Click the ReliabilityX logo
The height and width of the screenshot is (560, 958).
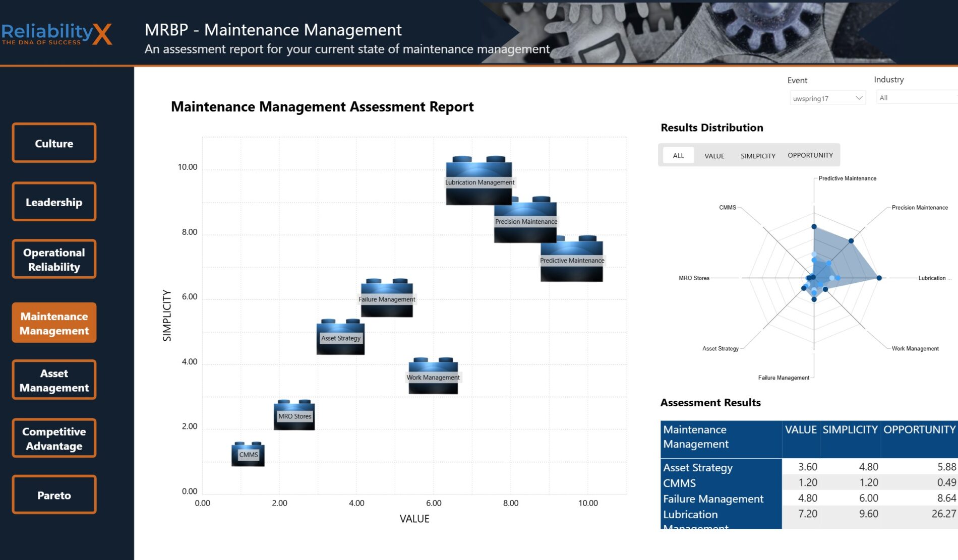56,34
